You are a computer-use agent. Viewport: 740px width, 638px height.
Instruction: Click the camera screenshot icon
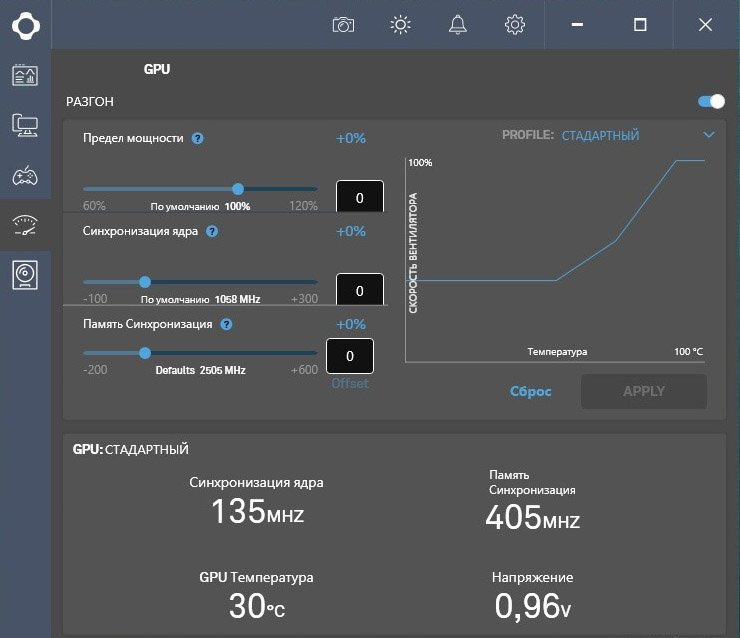tap(343, 25)
